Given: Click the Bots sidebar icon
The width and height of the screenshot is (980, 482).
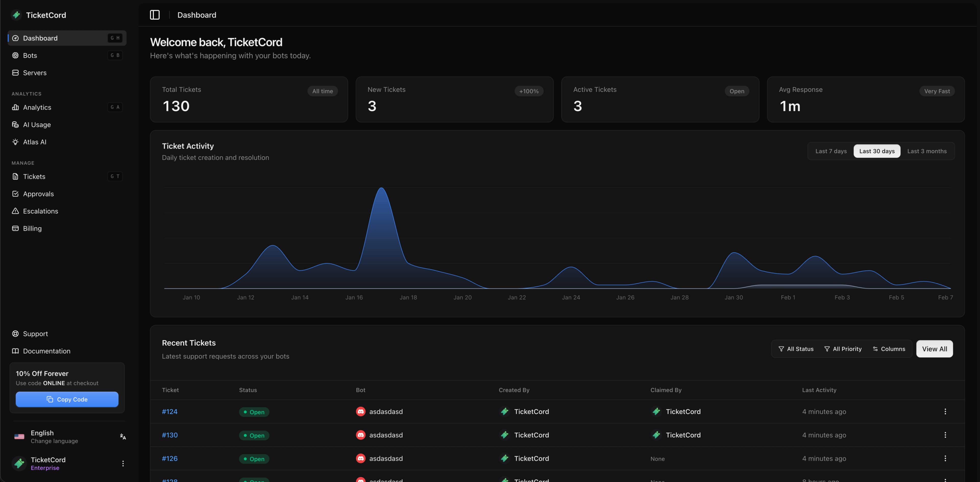Looking at the screenshot, I should tap(15, 56).
